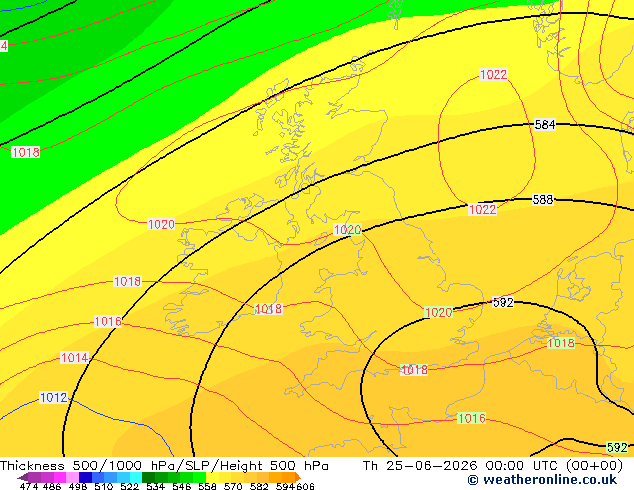Click the 1018 label inside the green area
The height and width of the screenshot is (490, 634).
pos(25,152)
